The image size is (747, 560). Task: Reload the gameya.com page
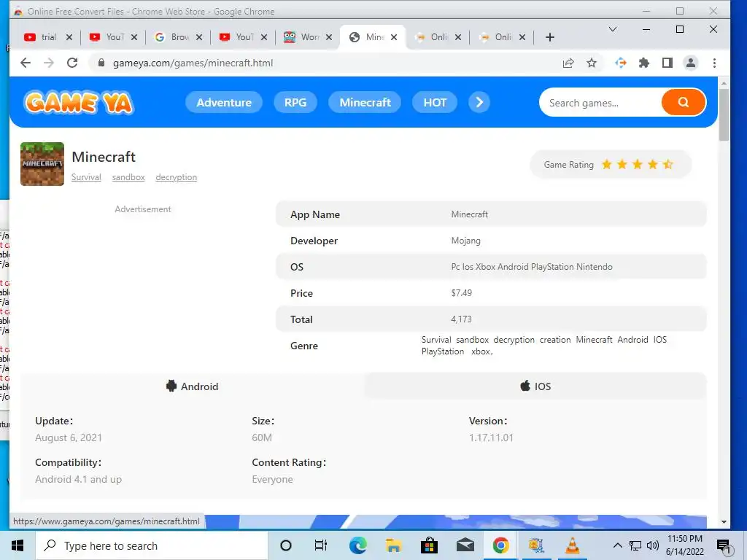click(72, 63)
